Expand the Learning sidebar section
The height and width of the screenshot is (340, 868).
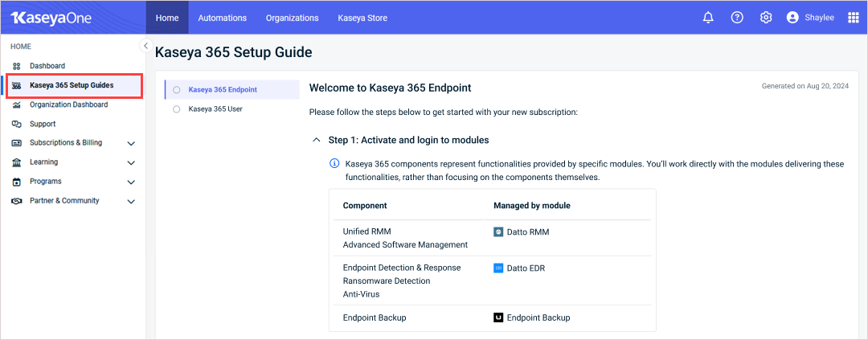tap(131, 162)
